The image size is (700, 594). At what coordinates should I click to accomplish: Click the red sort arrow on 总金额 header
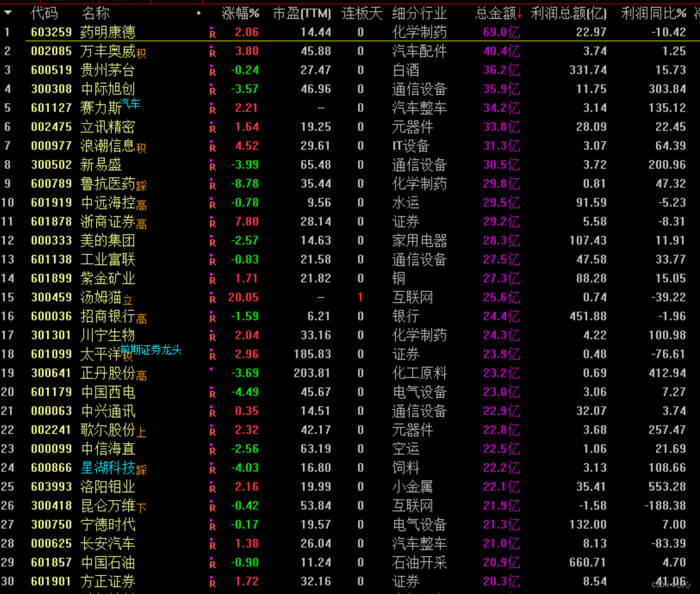(x=519, y=14)
